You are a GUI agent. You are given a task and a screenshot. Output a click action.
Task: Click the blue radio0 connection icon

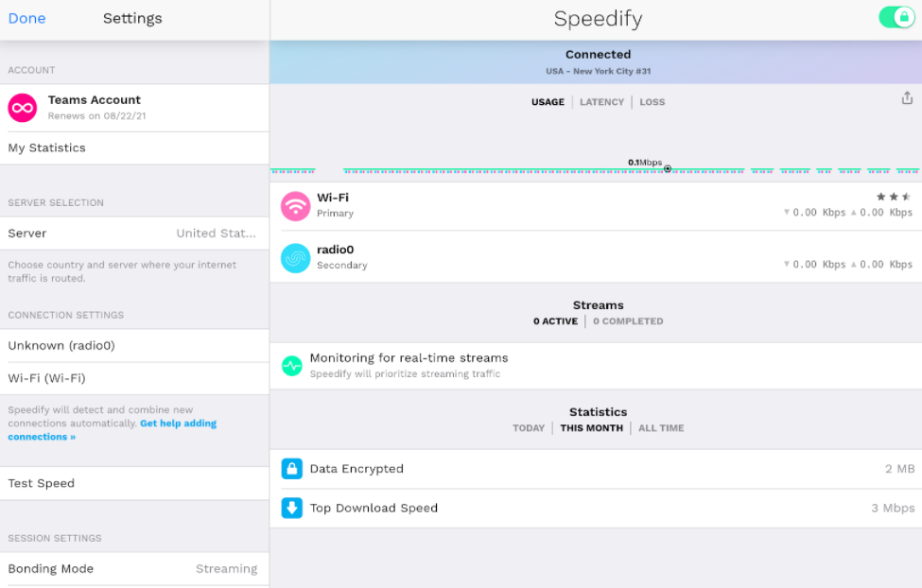[296, 257]
